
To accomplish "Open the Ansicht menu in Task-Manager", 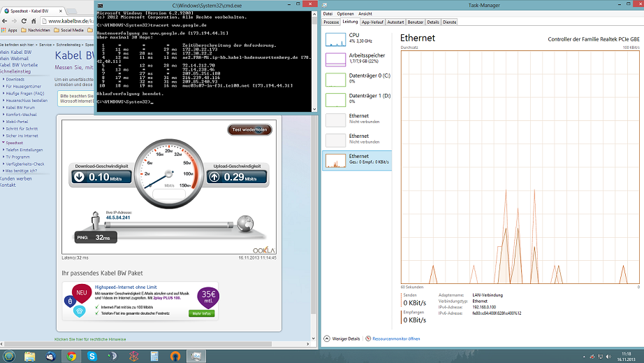I will click(365, 13).
